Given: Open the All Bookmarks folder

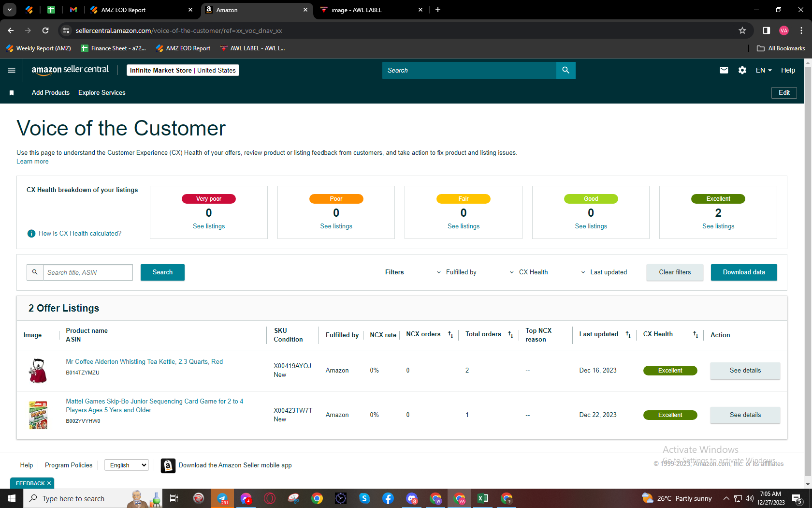Looking at the screenshot, I should pyautogui.click(x=781, y=48).
